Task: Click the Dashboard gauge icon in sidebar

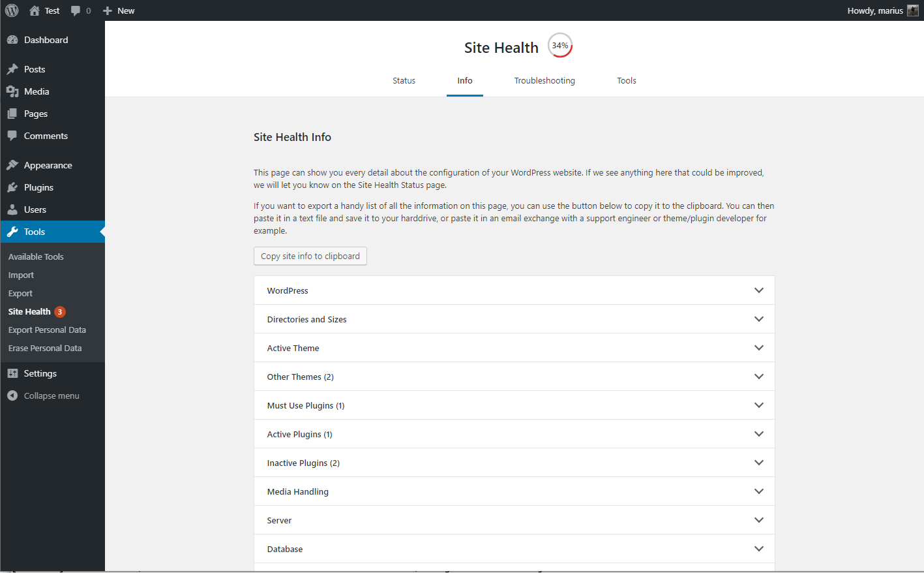Action: point(12,40)
